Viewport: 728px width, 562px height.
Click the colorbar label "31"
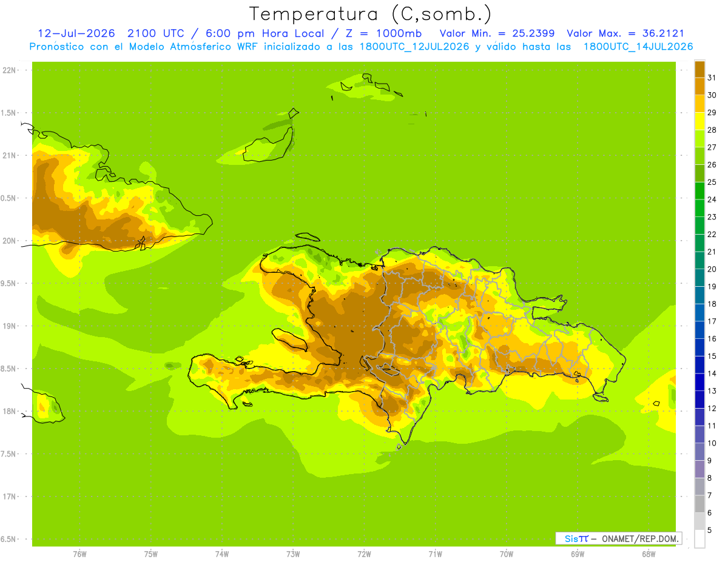[x=712, y=78]
